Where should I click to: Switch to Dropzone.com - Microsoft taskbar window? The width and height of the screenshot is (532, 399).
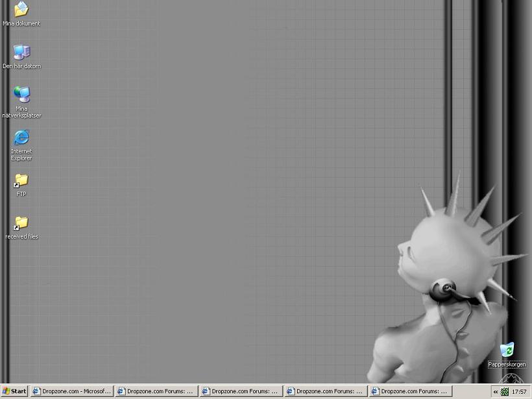click(71, 391)
